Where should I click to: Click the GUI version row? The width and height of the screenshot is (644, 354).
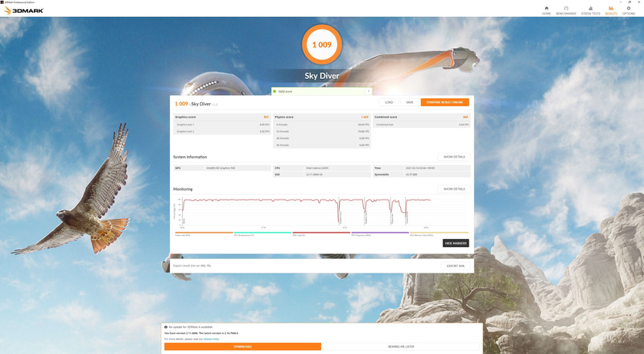pos(321,175)
